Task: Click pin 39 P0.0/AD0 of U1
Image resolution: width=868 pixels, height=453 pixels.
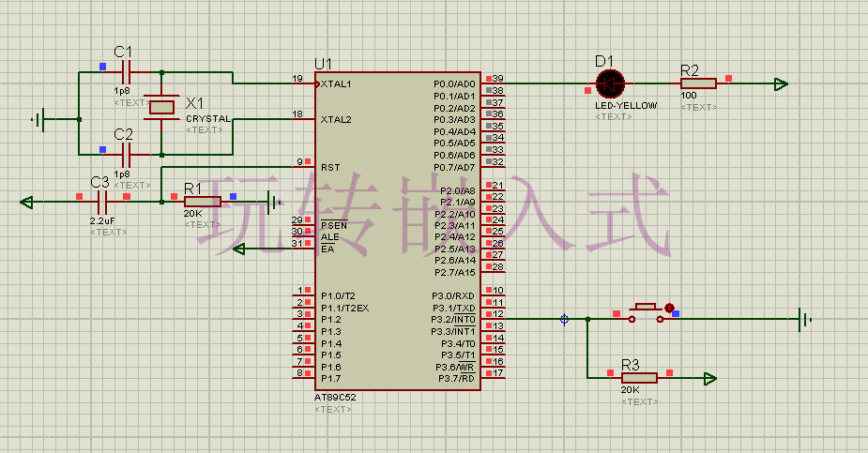Action: coord(493,82)
